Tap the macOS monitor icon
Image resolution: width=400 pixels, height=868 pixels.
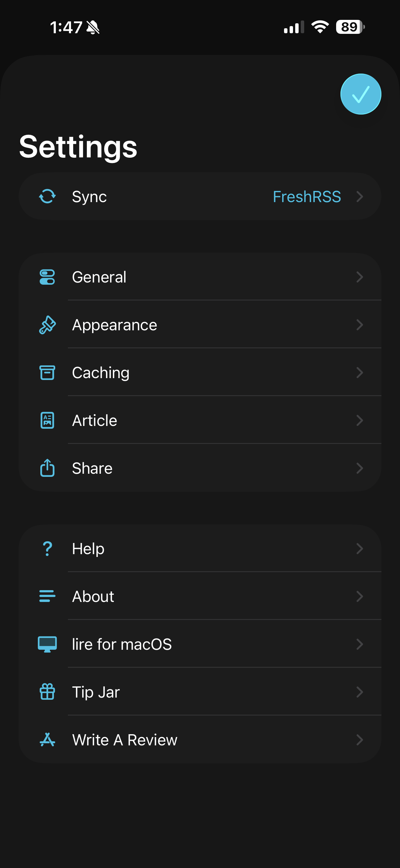47,644
